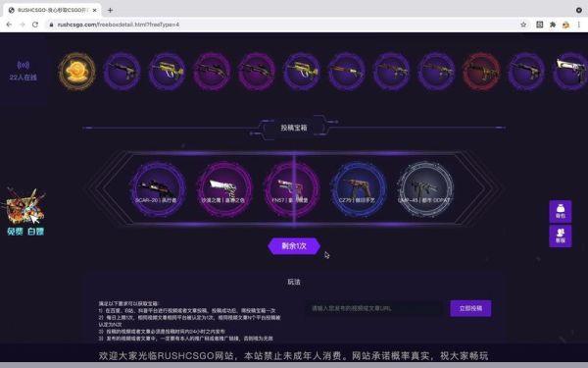Click the 22人在线 online count text

[x=24, y=78]
